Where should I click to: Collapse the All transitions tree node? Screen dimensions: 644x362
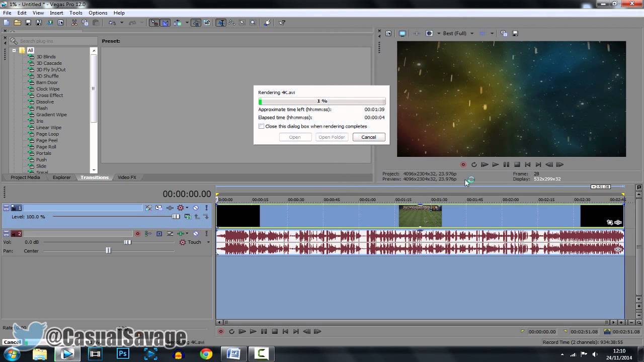tap(14, 50)
